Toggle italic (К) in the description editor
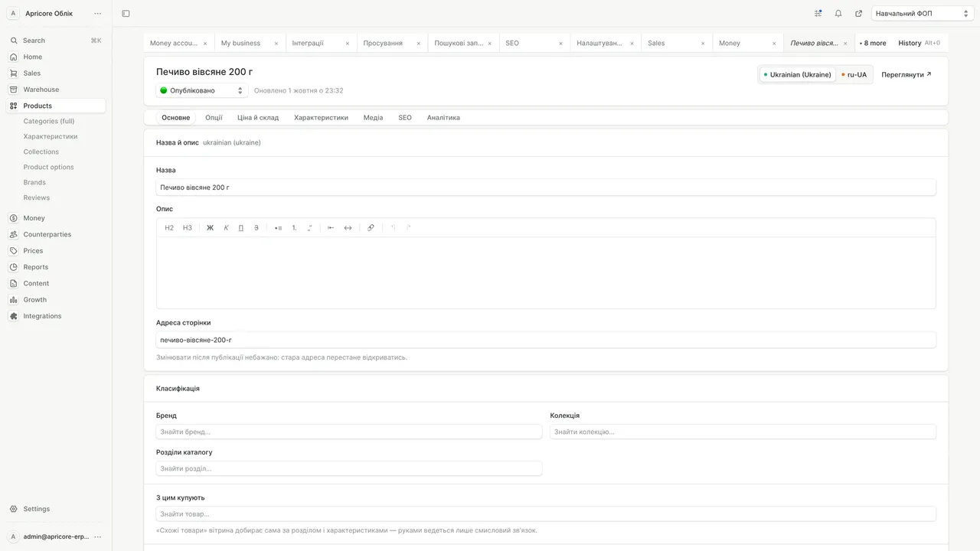Screen dimensions: 980x551 coord(226,227)
